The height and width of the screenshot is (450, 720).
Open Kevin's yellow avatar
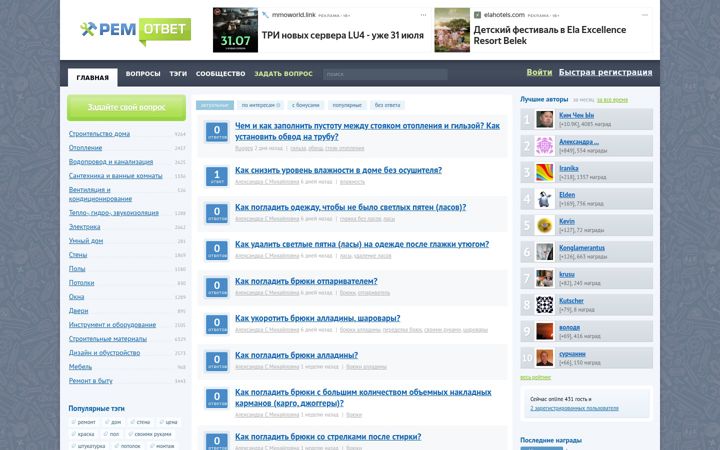tap(545, 225)
